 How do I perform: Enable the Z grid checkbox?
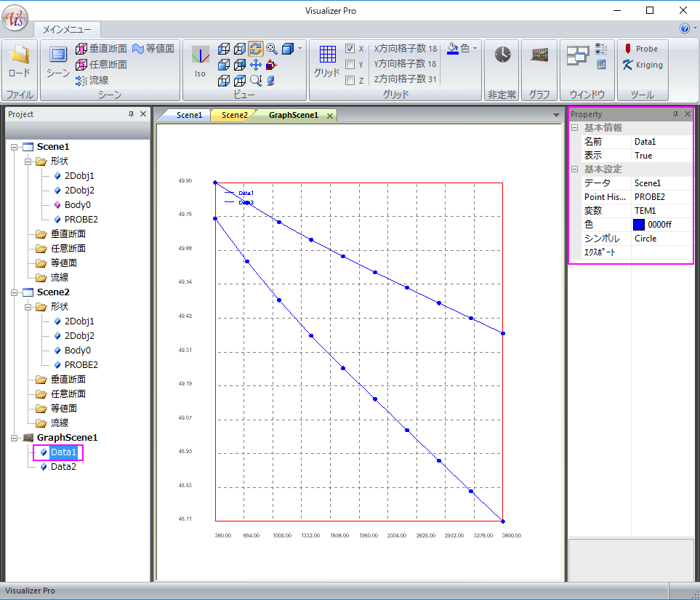point(350,80)
